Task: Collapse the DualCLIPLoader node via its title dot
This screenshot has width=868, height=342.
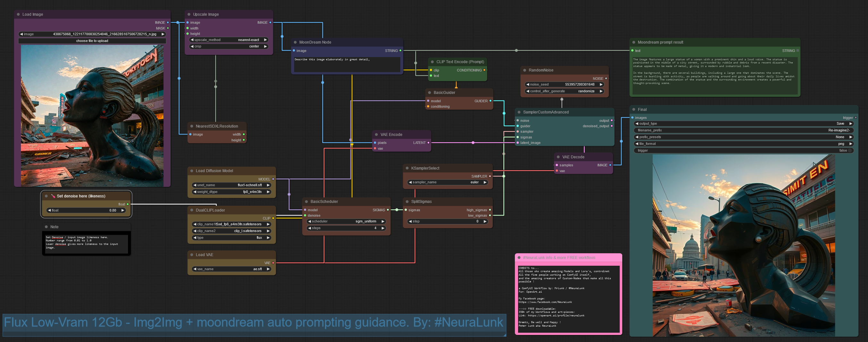Action: [x=192, y=210]
